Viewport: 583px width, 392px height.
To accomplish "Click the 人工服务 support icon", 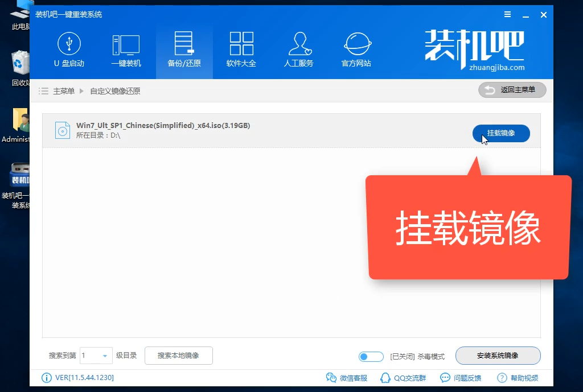I will click(x=299, y=44).
